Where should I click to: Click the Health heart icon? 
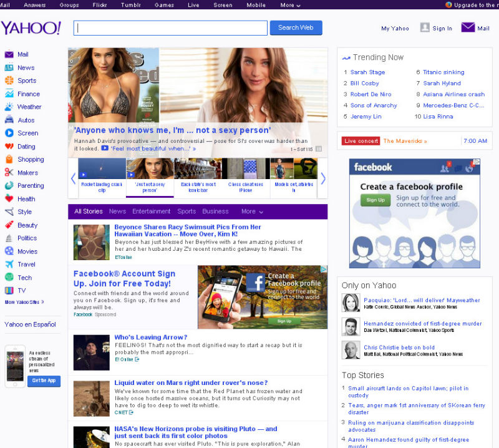[x=9, y=198]
